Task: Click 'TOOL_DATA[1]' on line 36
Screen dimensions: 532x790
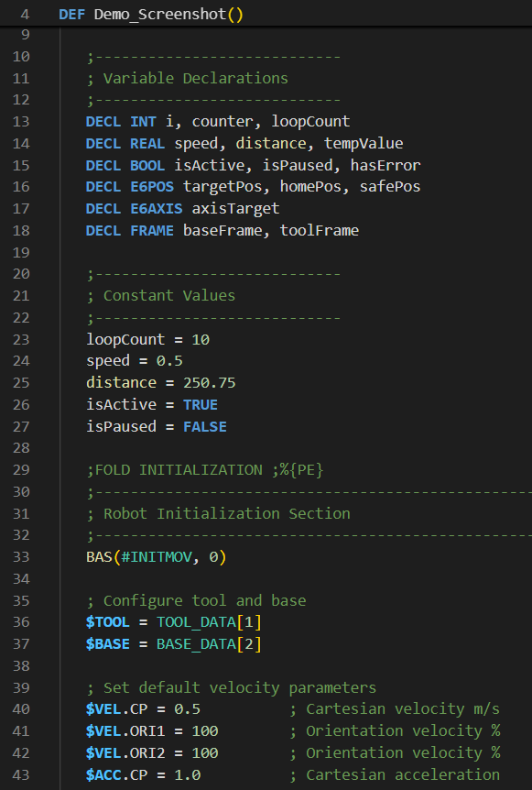Action: [210, 622]
